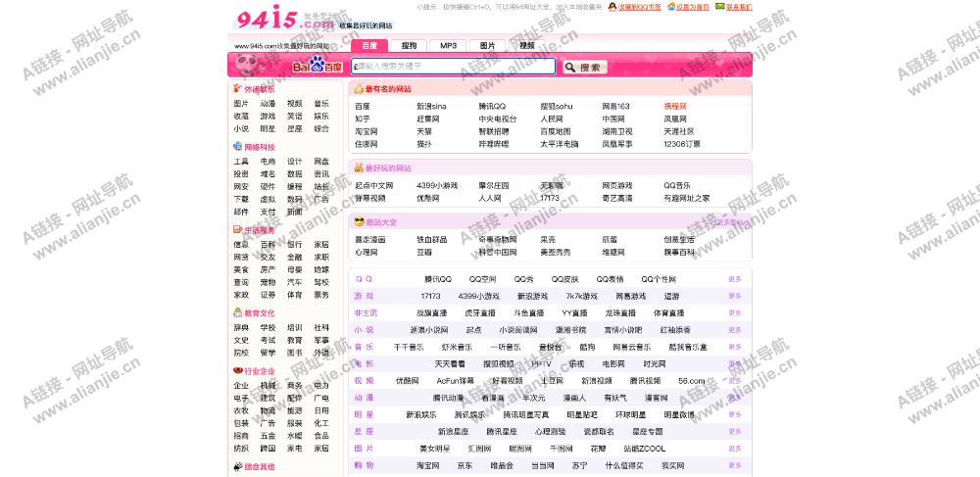Viewport: 980px width, 477px height.
Task: Open the 腾讯明星写真 link
Action: [x=526, y=414]
